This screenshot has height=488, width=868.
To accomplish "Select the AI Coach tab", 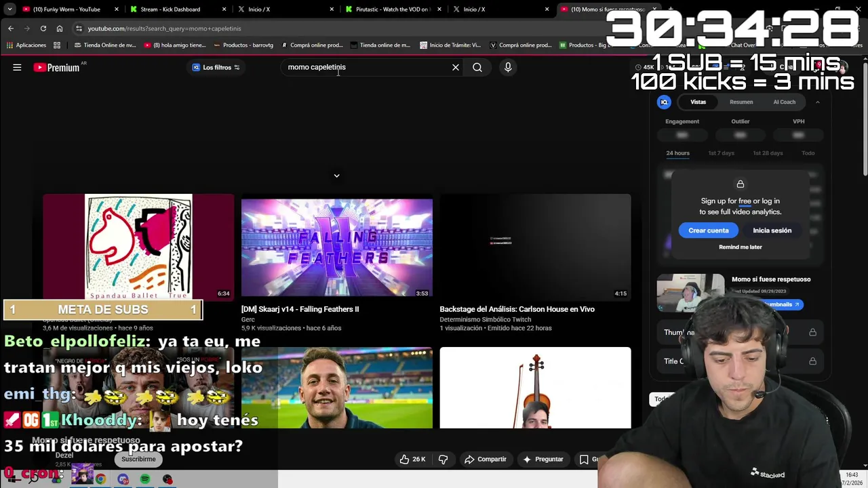I will [784, 102].
